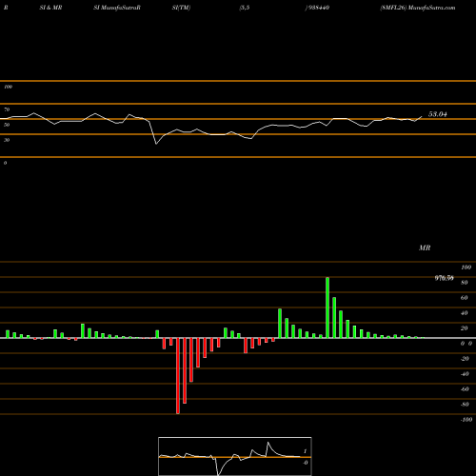
Task: Click the 'SI MunafaSutraR' header label
Action: pos(117,8)
